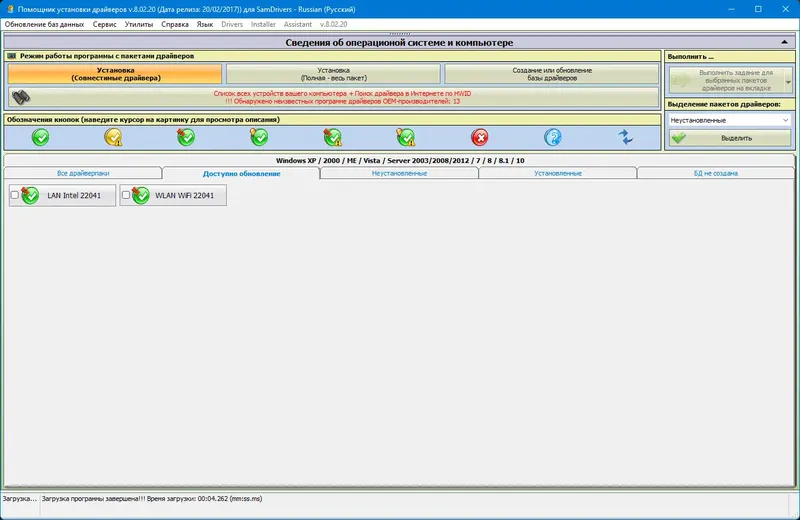800x520 pixels.
Task: Expand the Выполнить задание dropdown arrow
Action: point(788,82)
